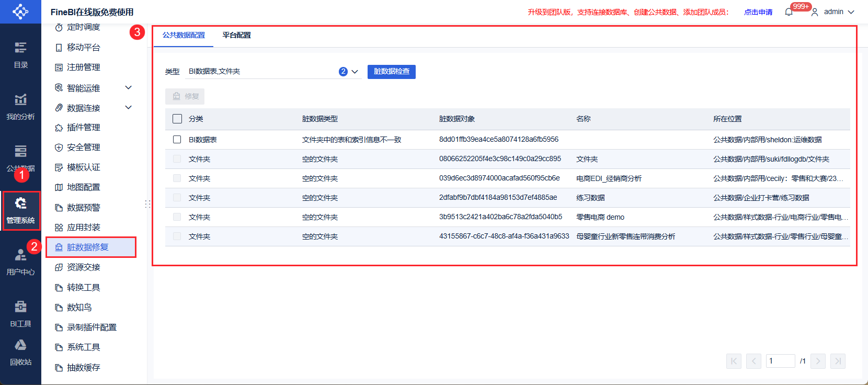Image resolution: width=868 pixels, height=385 pixels.
Task: Open 插件管理 menu item
Action: (x=83, y=128)
